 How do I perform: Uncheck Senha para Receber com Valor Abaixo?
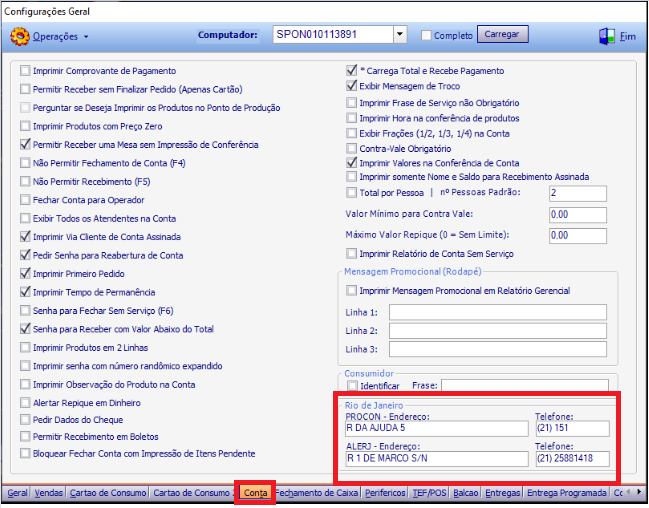tap(25, 329)
